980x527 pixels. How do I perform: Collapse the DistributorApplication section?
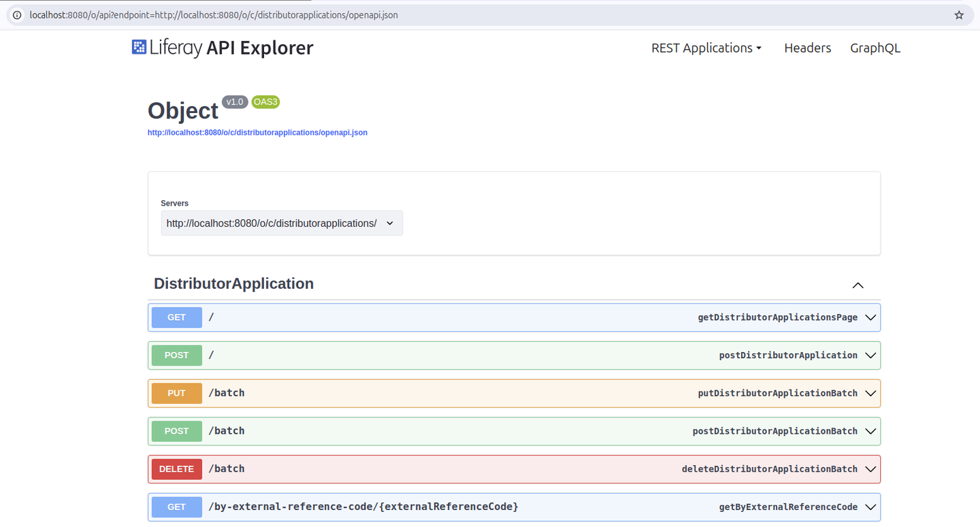[857, 285]
